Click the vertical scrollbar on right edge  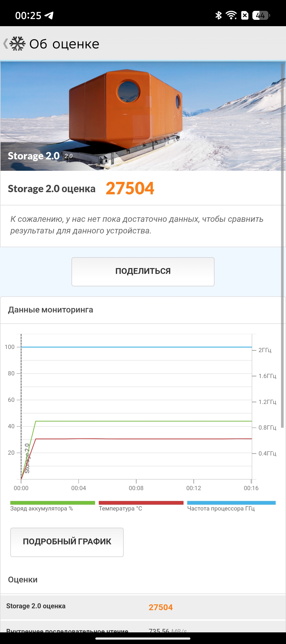coord(282,245)
